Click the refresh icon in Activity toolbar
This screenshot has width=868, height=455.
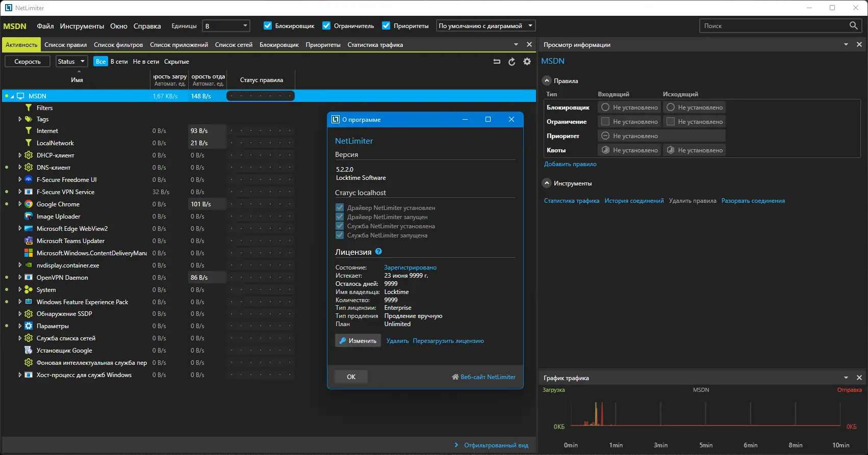coord(512,62)
